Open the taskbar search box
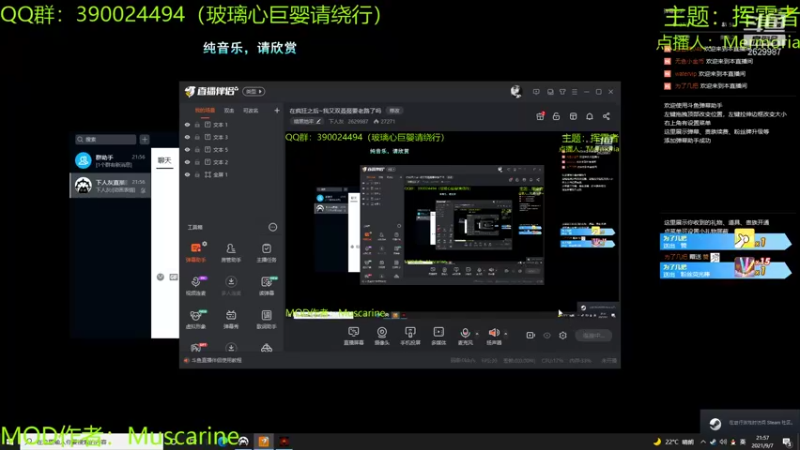This screenshot has width=800, height=450. 92,442
